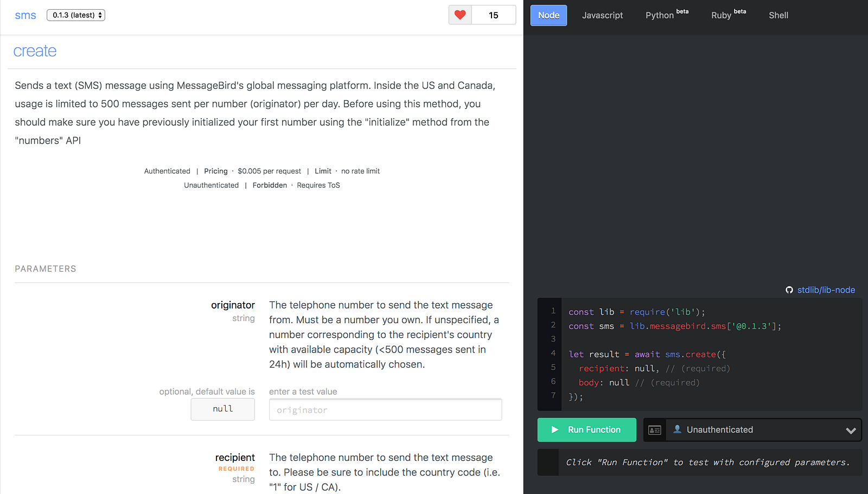
Task: Choose the Shell tab
Action: click(778, 15)
